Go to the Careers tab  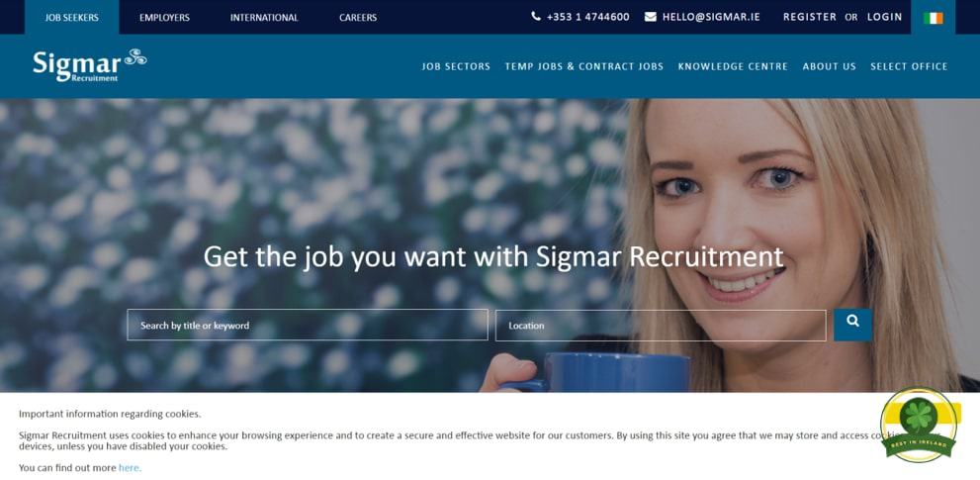click(x=358, y=18)
